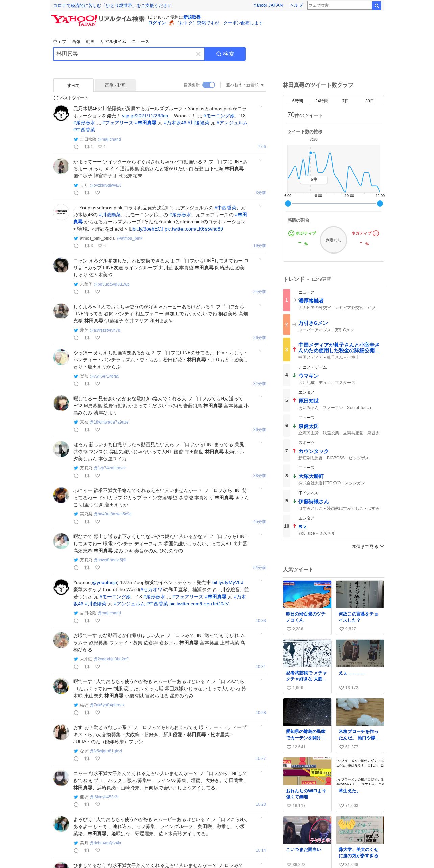Like the えり @ovzkldygjwvj13 tweet

(98, 193)
